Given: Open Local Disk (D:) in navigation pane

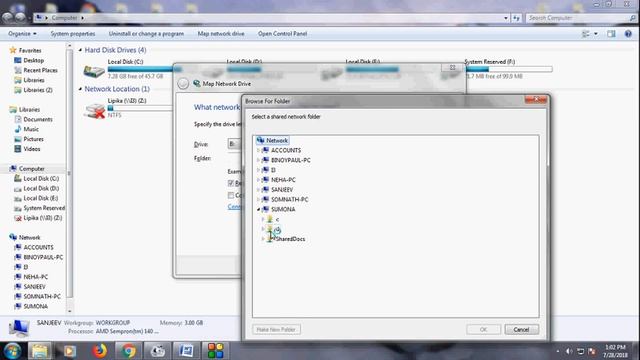Looking at the screenshot, I should pos(41,188).
